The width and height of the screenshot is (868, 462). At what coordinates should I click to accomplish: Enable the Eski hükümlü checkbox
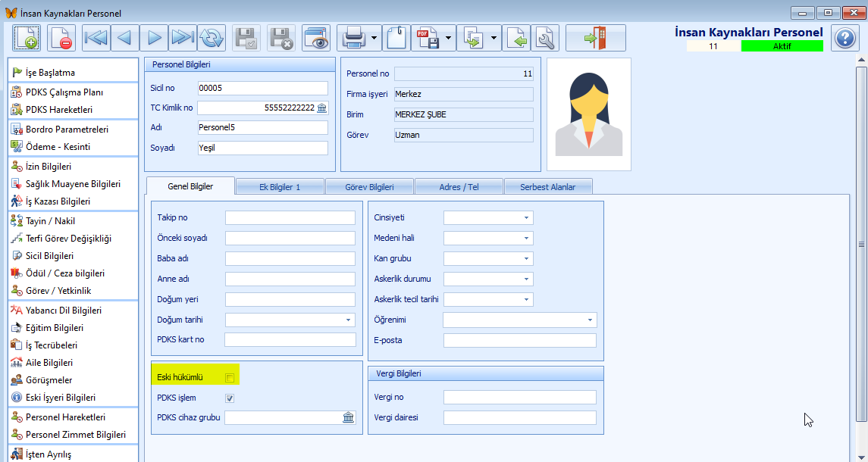tap(230, 378)
